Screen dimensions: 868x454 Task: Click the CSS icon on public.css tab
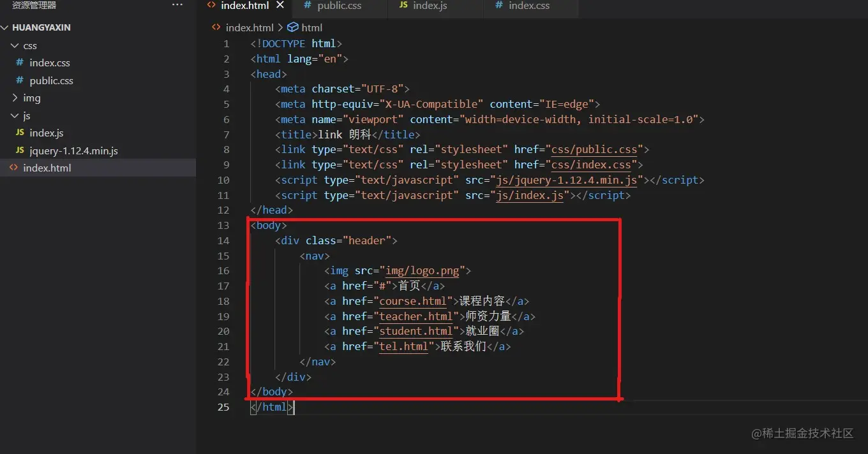coord(308,5)
